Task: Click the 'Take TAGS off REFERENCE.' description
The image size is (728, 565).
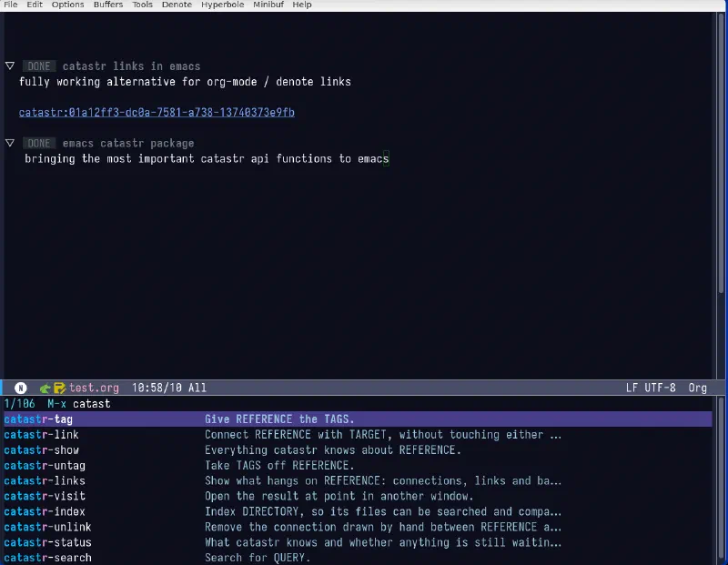Action: 279,465
